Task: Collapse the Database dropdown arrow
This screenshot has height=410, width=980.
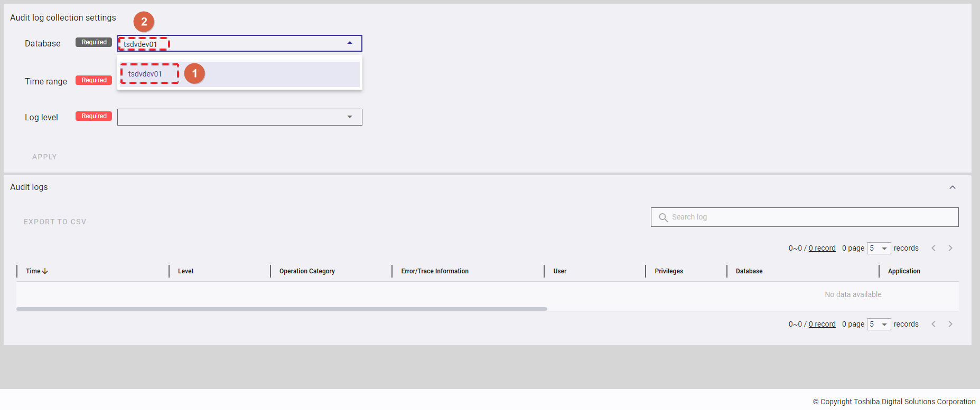Action: click(x=349, y=43)
